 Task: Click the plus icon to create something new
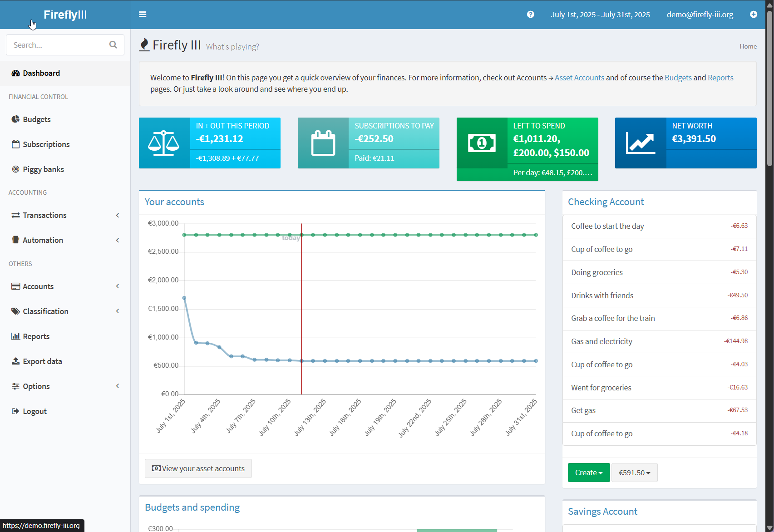pos(754,15)
